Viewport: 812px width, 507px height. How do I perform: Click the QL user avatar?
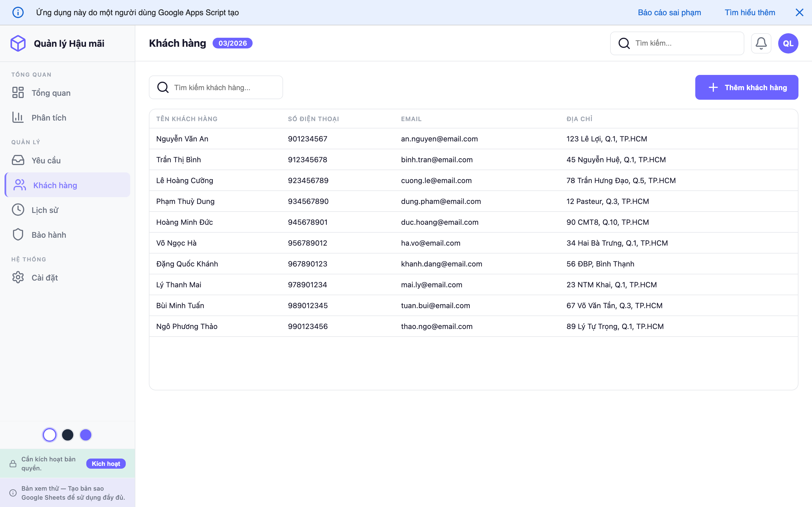click(788, 43)
